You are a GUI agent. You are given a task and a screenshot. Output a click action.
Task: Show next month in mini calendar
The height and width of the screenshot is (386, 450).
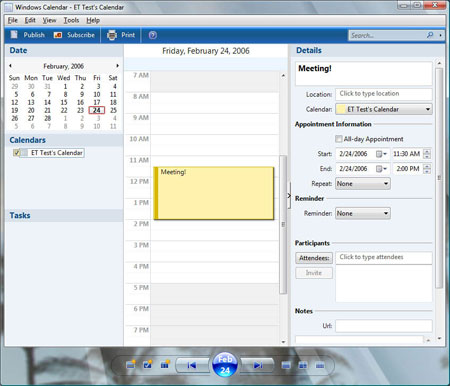point(117,66)
